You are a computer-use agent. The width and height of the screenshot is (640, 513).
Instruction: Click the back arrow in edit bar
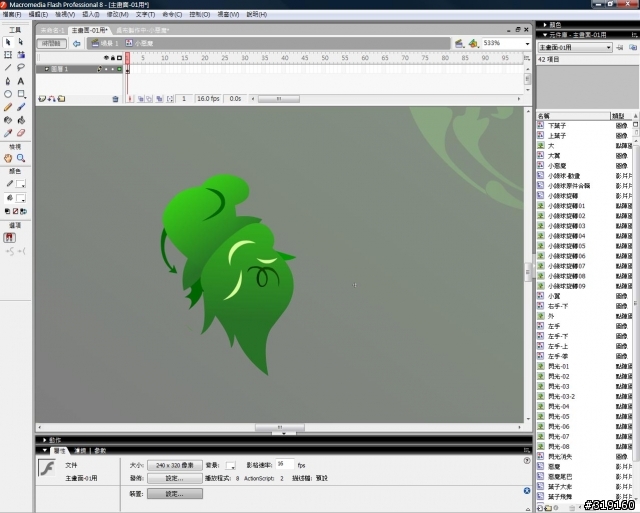(x=76, y=43)
